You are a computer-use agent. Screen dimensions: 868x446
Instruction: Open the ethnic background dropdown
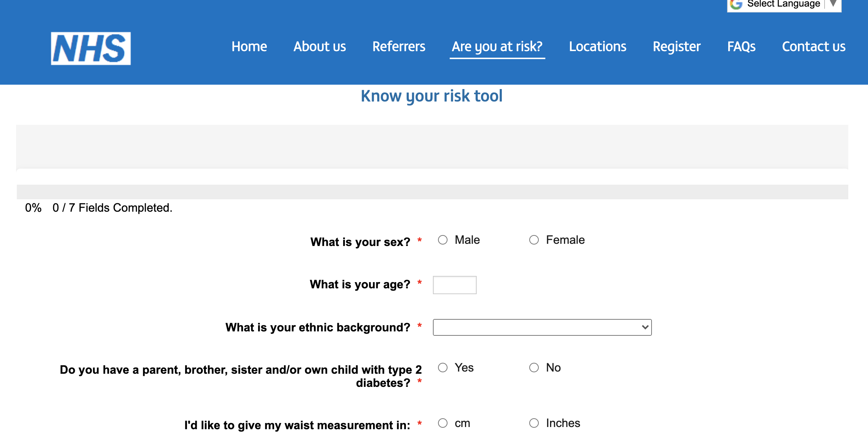pos(542,327)
